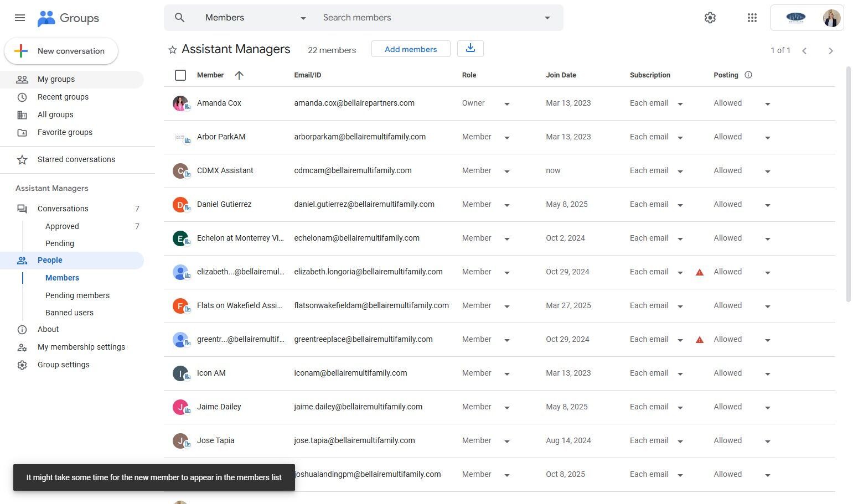Start a New conversation
Screen dimensions: 853x504
click(x=61, y=51)
